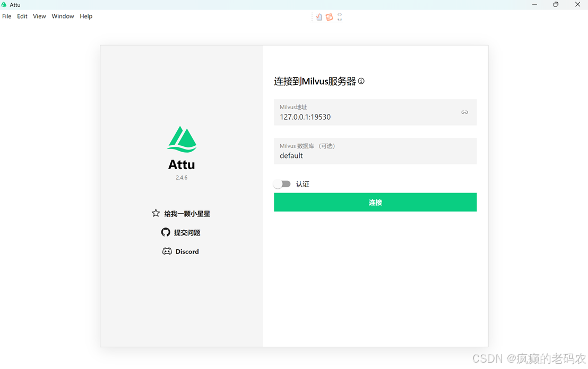The image size is (588, 369).
Task: Click the Attu icon in the title bar
Action: [x=4, y=4]
